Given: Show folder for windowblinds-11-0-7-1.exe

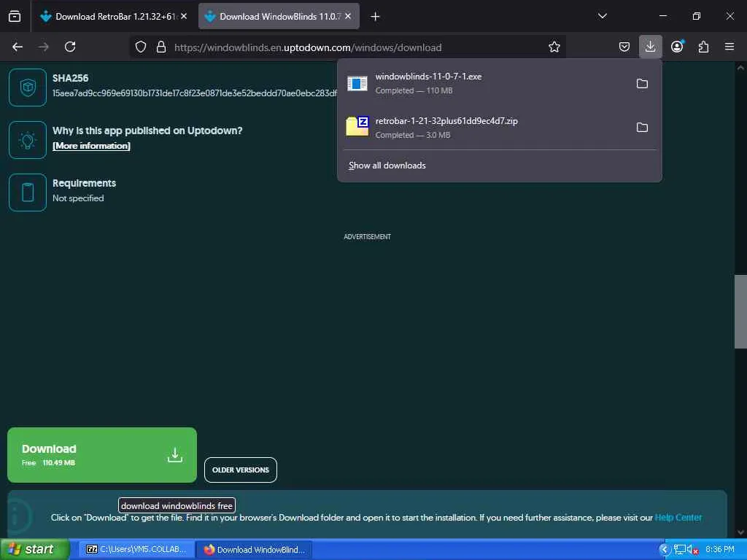Looking at the screenshot, I should click(x=642, y=83).
